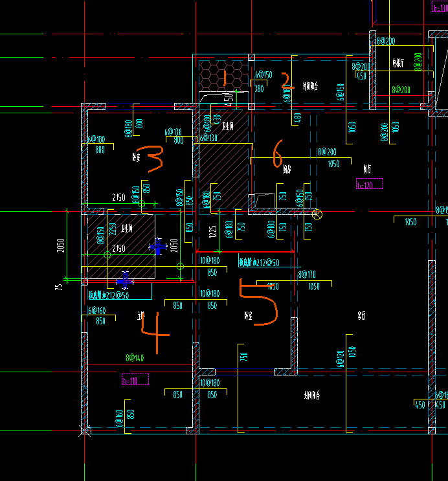Click the 客厅 living room label

pyautogui.click(x=361, y=315)
